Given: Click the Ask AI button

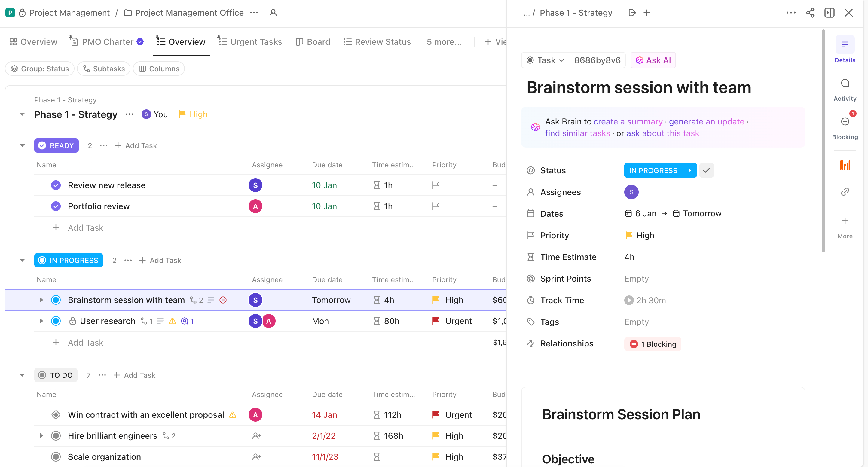Looking at the screenshot, I should pyautogui.click(x=653, y=60).
